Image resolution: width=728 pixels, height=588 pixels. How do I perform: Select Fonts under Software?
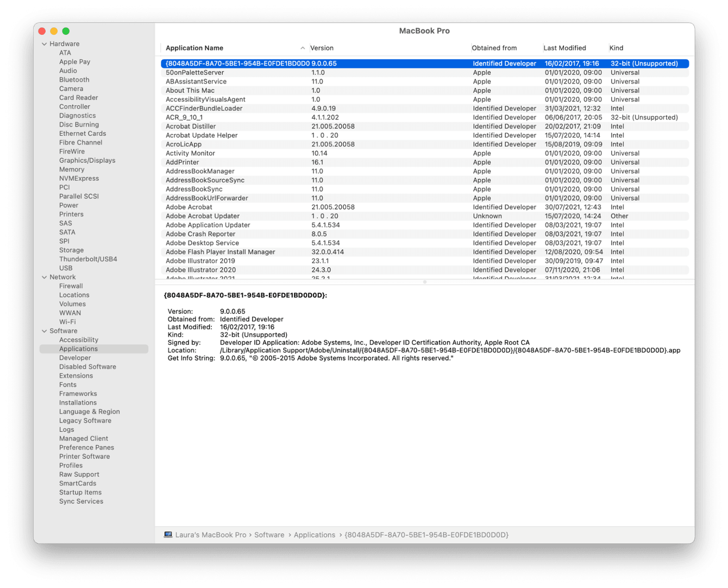pos(67,385)
